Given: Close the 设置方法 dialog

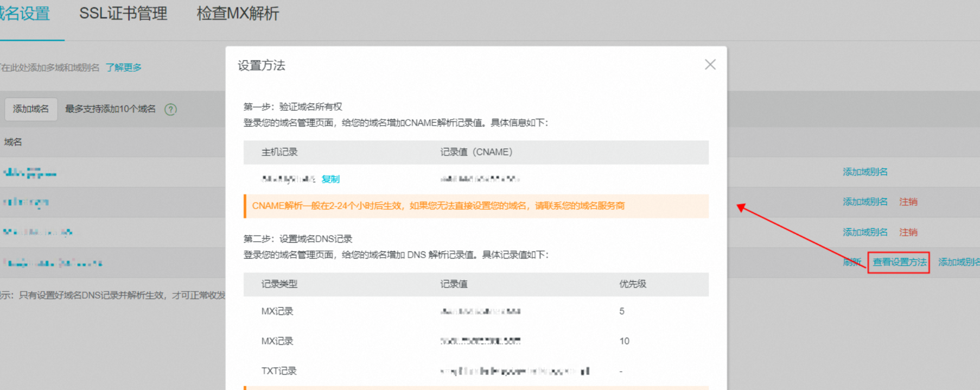Looking at the screenshot, I should tap(710, 65).
